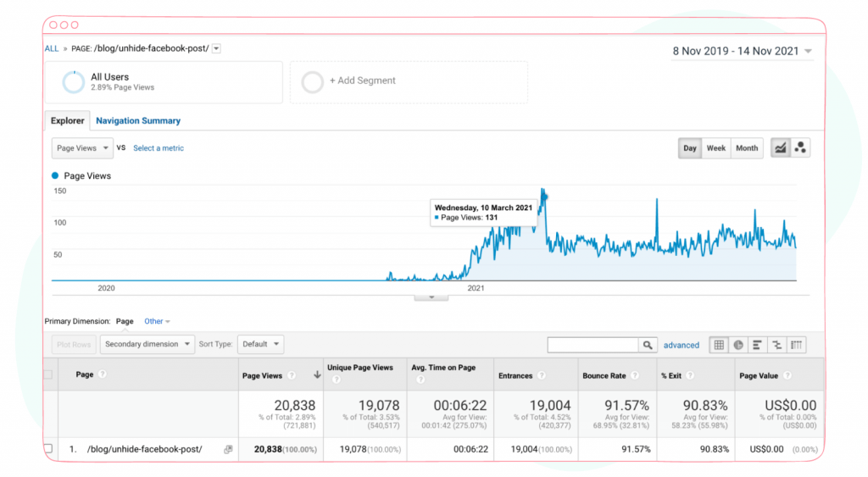Click the All Users segment circle
Screen dimensions: 868x477
[73, 82]
